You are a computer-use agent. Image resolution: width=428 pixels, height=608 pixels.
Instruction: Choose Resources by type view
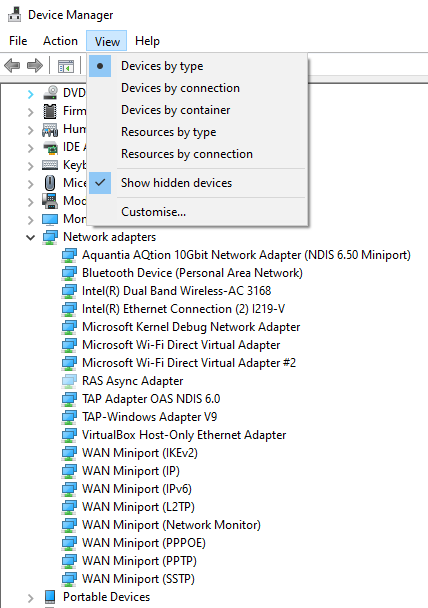tap(198, 132)
